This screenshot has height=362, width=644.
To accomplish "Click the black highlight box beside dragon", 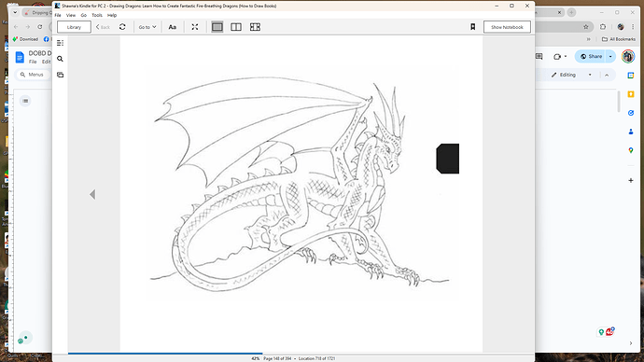I will pyautogui.click(x=448, y=159).
